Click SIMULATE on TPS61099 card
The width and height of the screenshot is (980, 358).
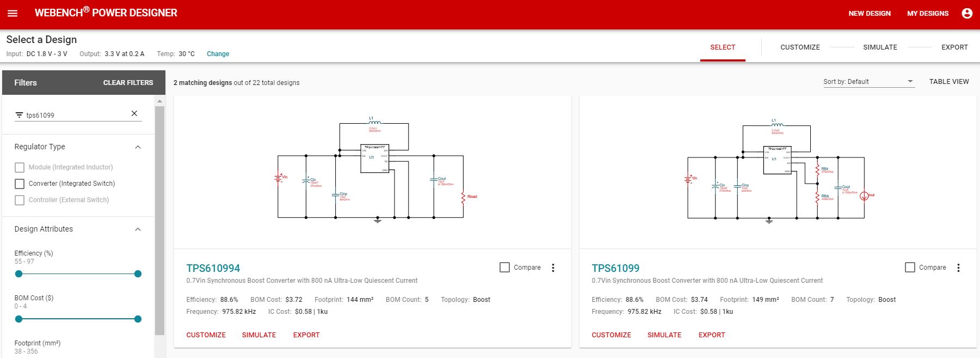click(x=664, y=335)
